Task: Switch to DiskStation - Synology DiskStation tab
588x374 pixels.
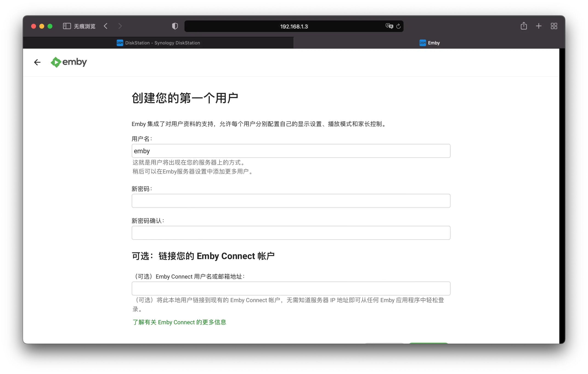Action: point(158,43)
